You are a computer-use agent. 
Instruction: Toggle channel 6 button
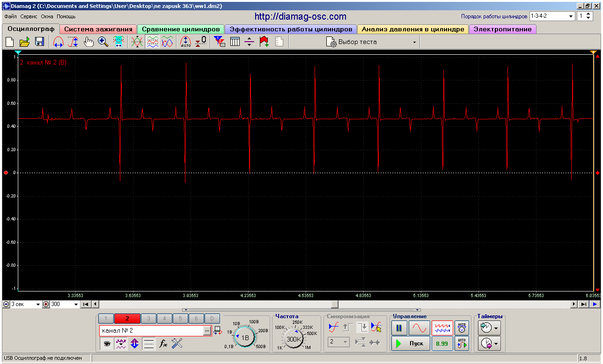click(x=196, y=319)
